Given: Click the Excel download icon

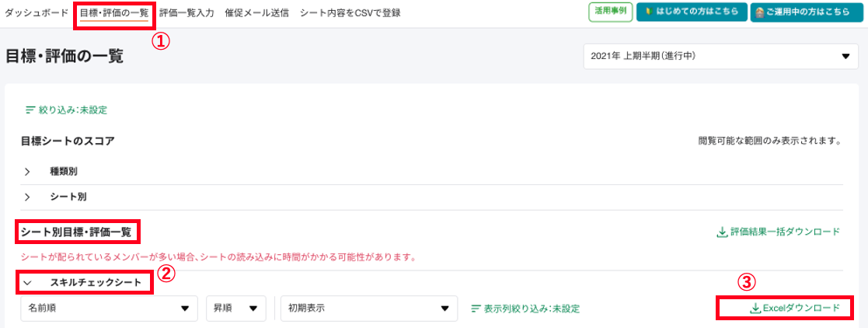Looking at the screenshot, I should tap(755, 309).
